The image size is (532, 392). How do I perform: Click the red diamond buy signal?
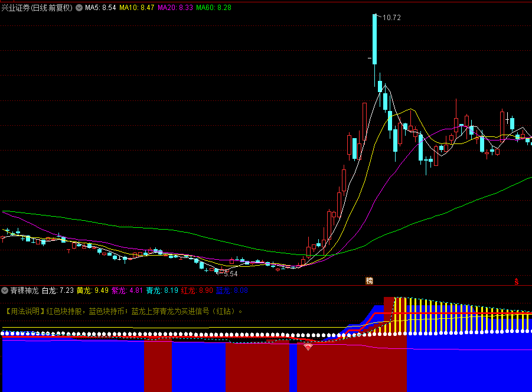[x=308, y=347]
